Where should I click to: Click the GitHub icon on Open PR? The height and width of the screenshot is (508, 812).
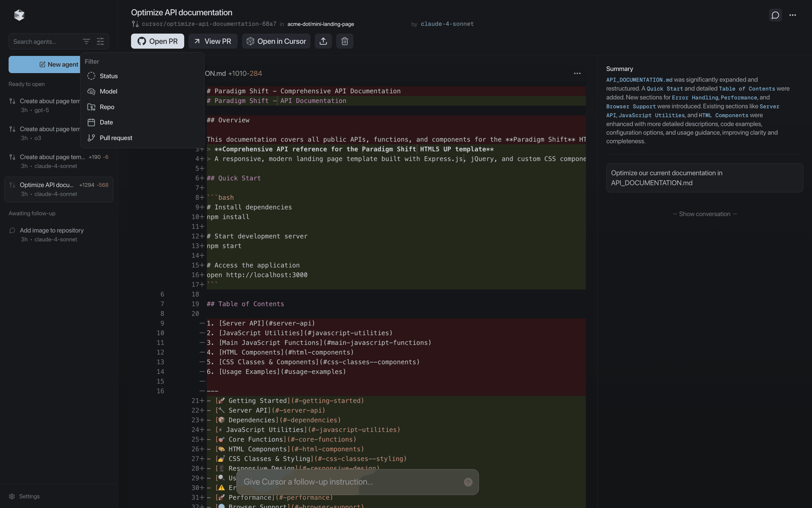point(142,41)
